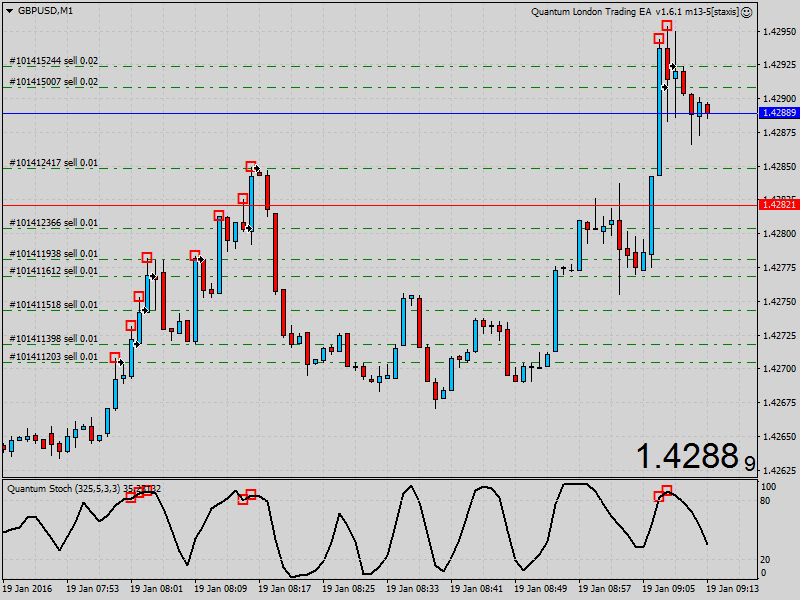Select order #101415244 sell 0.02 label
The width and height of the screenshot is (800, 600).
pos(54,61)
